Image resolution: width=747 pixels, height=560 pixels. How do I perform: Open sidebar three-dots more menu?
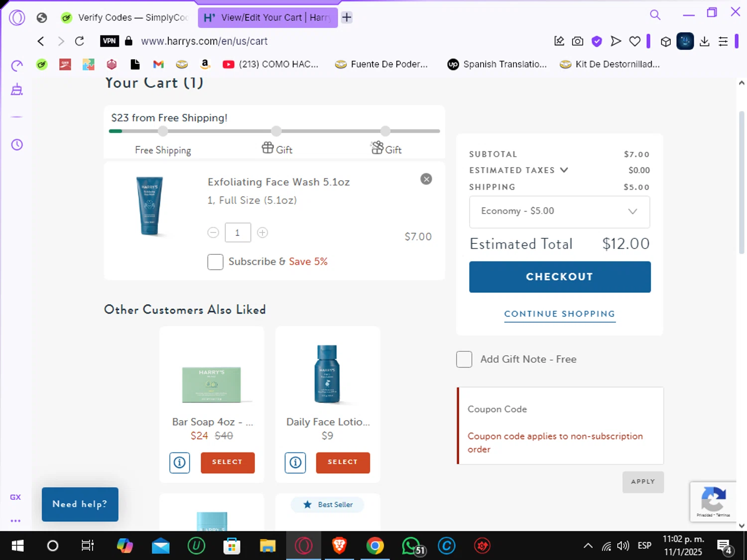(15, 521)
